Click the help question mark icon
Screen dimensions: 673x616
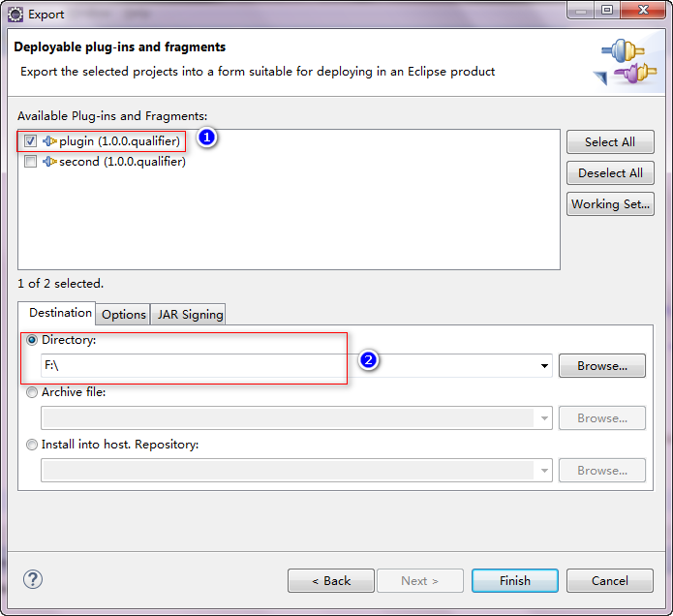coord(33,579)
